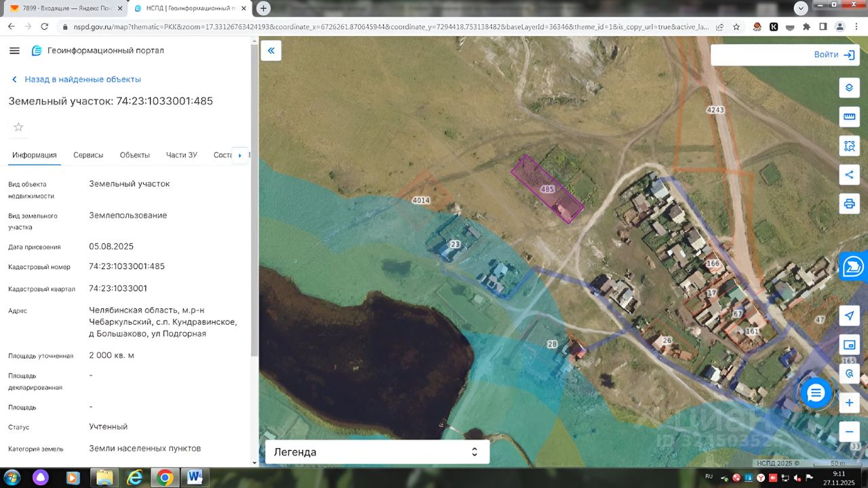Click the parcel labeled 4014 on the map
The image size is (868, 488).
tap(421, 201)
